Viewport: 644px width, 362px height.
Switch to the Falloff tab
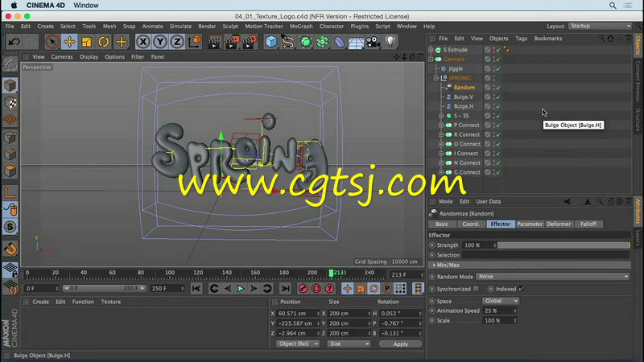[x=588, y=224]
